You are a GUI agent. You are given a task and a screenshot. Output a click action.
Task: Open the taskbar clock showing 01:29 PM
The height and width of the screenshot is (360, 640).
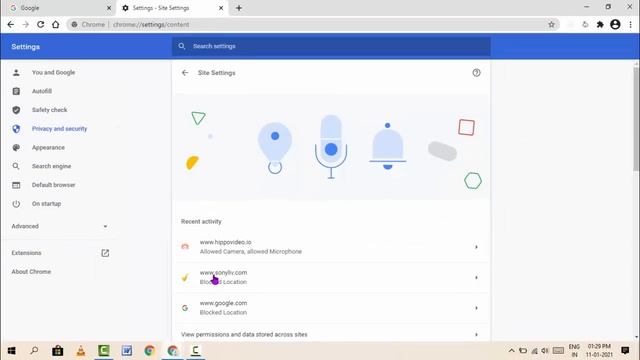pos(599,351)
